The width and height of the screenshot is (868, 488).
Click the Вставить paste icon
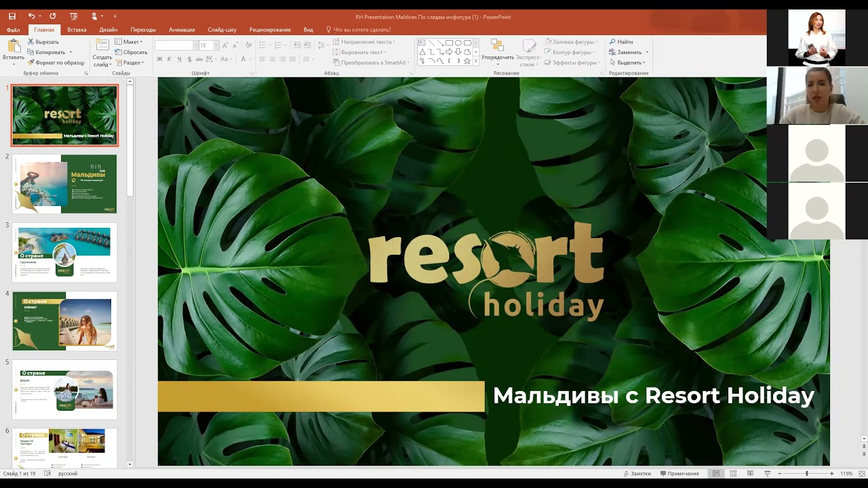pos(13,46)
